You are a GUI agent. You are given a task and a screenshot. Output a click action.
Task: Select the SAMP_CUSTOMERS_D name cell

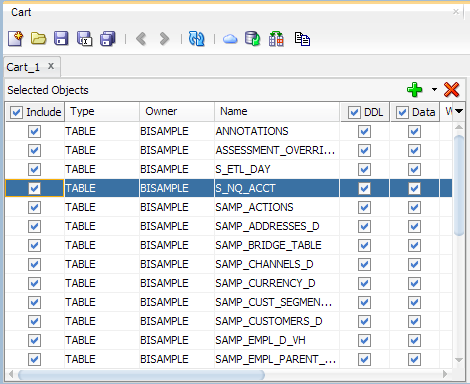pos(277,321)
